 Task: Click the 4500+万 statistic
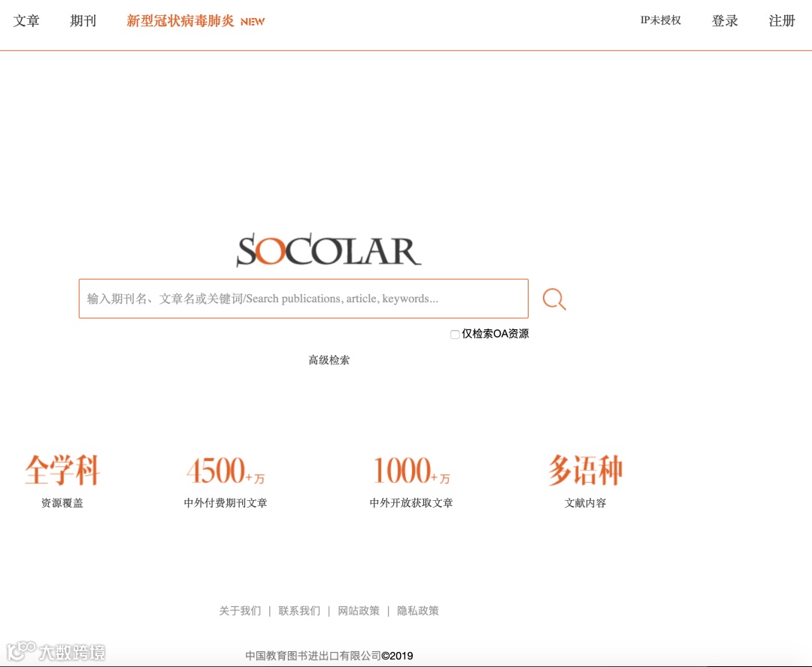(226, 470)
